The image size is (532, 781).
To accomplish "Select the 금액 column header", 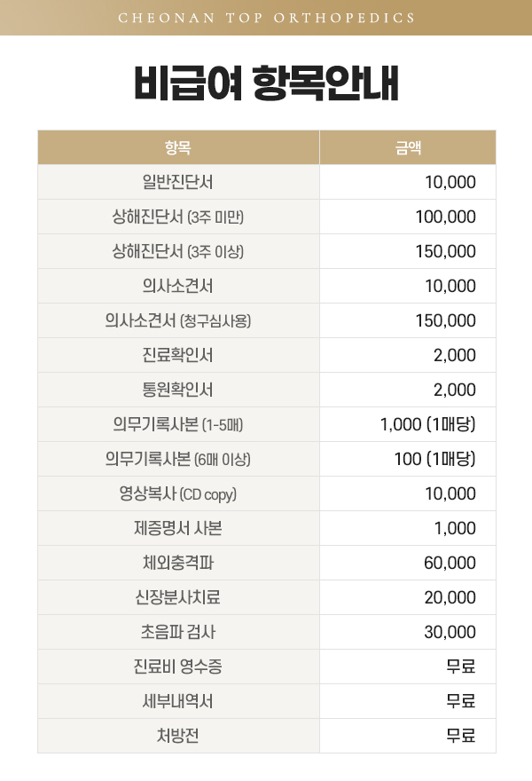I will [x=407, y=147].
